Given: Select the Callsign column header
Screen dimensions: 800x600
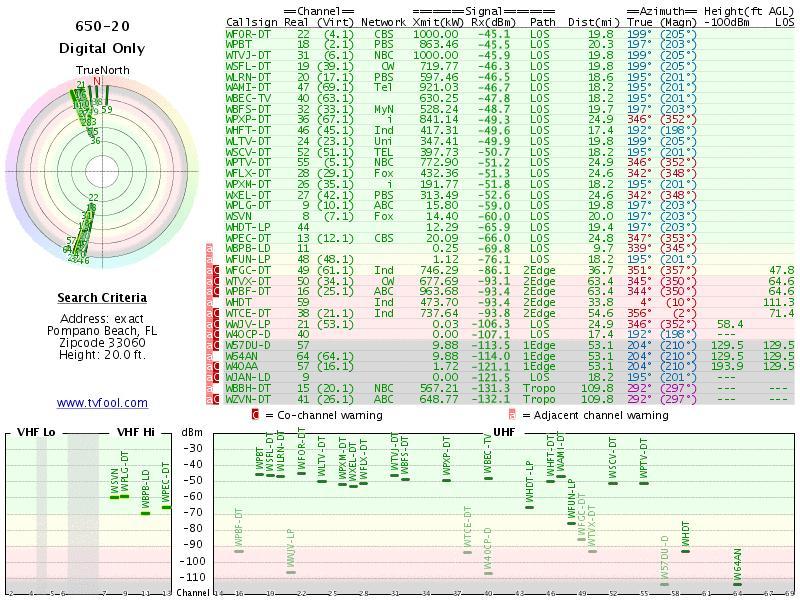Looking at the screenshot, I should [252, 22].
